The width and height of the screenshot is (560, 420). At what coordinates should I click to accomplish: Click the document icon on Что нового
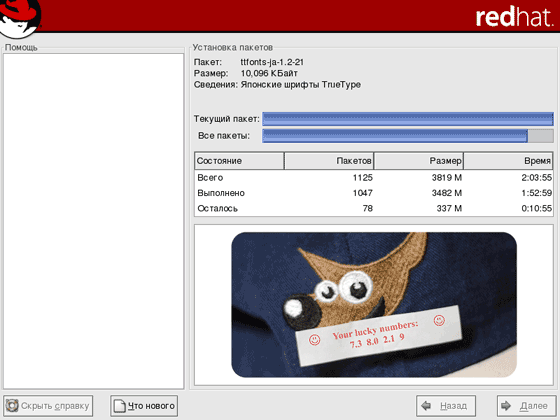click(119, 406)
